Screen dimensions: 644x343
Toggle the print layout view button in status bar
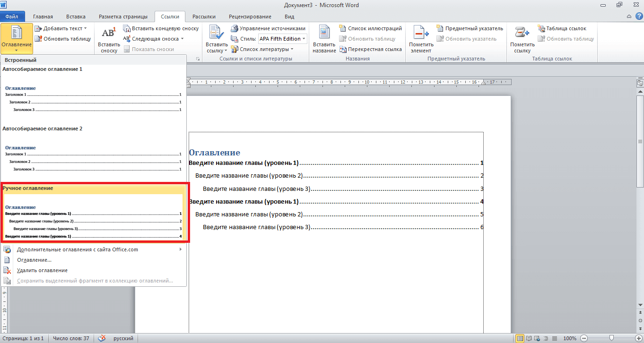pos(520,338)
